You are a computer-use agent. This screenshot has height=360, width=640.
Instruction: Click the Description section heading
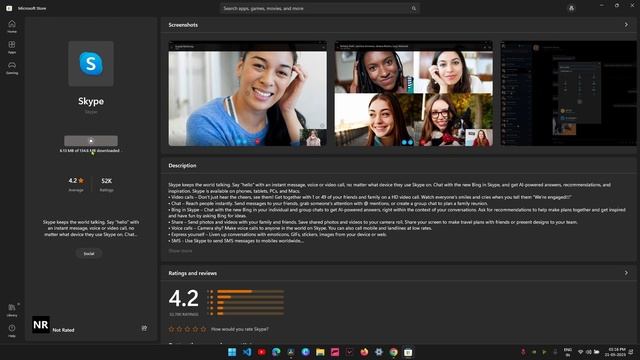pyautogui.click(x=182, y=166)
